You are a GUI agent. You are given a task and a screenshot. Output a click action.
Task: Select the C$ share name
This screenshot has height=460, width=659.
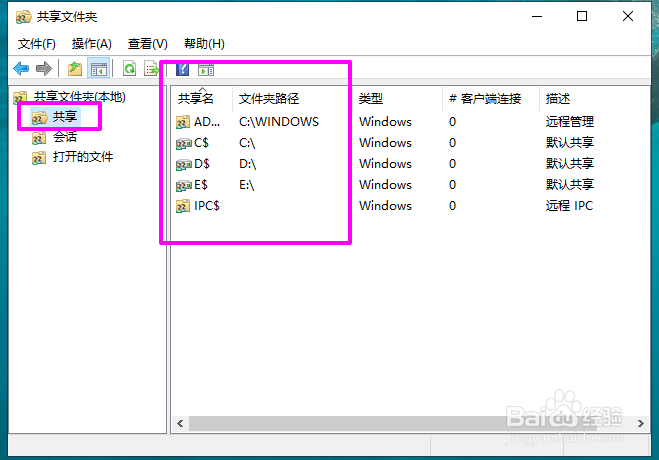click(201, 143)
